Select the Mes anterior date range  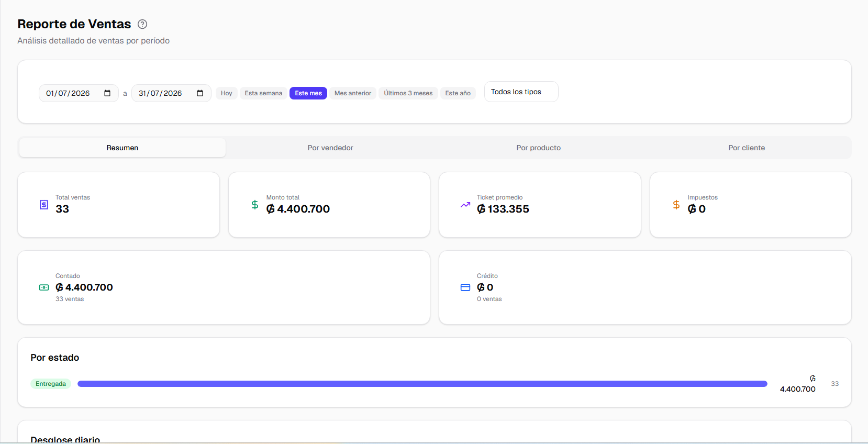(353, 93)
